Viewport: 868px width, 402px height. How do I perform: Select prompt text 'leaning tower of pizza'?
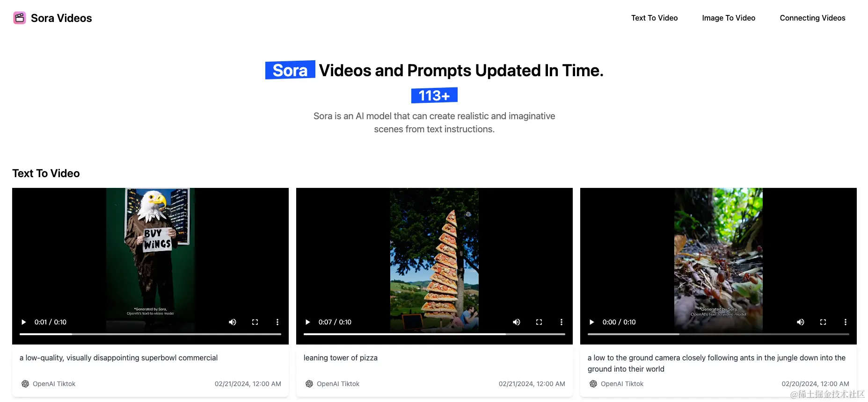pyautogui.click(x=341, y=358)
